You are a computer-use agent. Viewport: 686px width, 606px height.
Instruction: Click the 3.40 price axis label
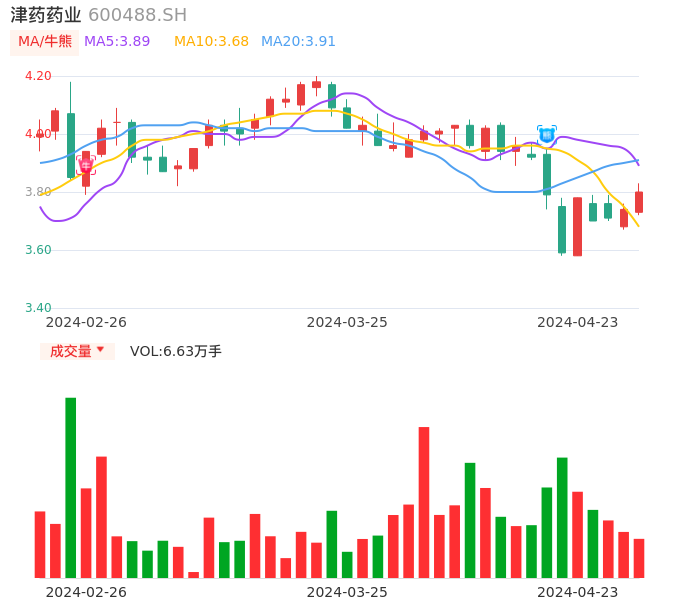[x=38, y=308]
